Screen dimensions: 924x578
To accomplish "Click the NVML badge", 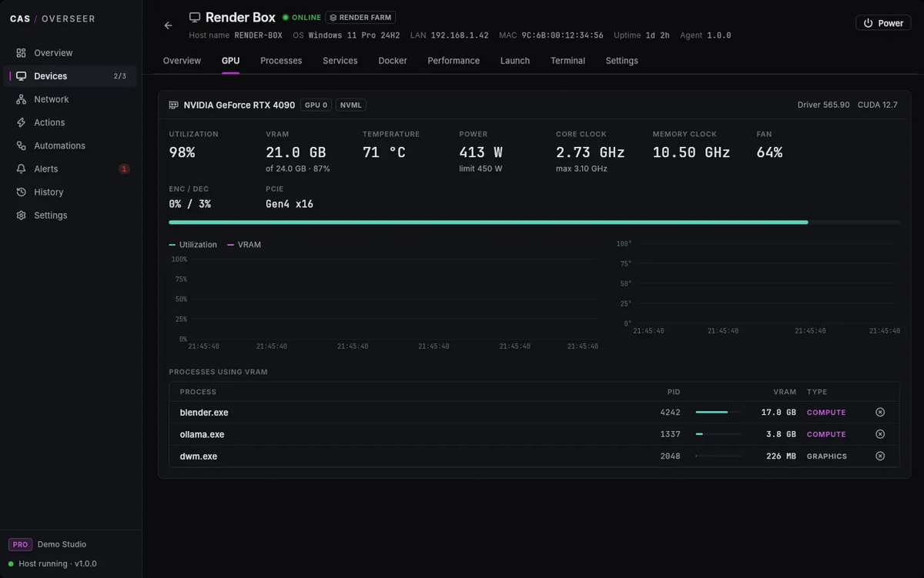I will click(x=351, y=105).
